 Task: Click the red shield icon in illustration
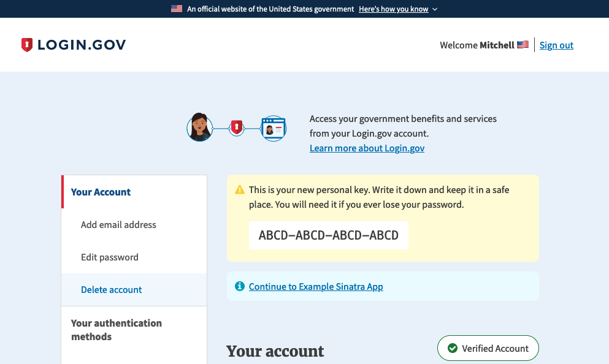237,127
